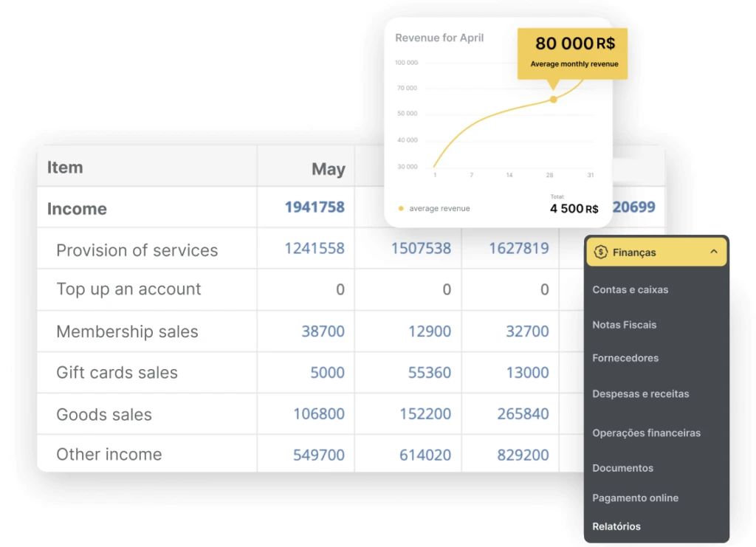Open May Income total 1941758
This screenshot has height=547, width=756.
(x=315, y=207)
